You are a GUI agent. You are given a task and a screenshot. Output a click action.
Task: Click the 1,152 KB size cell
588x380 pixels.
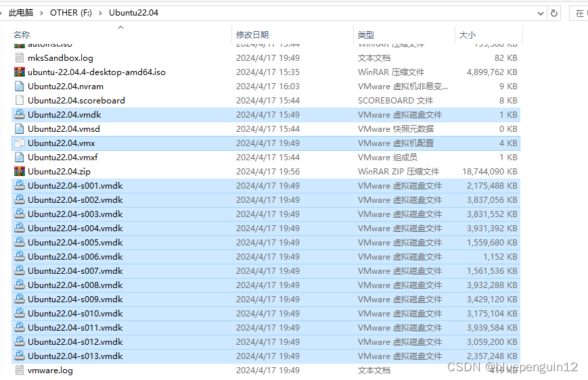(x=500, y=257)
